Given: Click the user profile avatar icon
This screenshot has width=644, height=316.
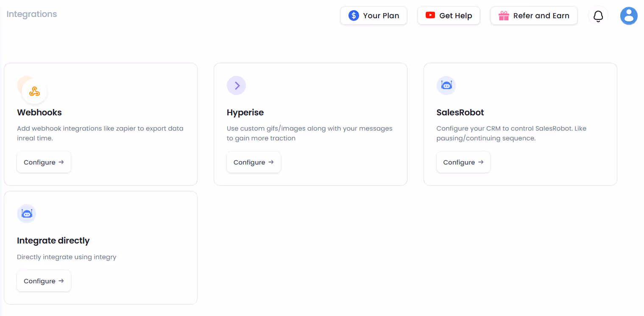Looking at the screenshot, I should point(629,16).
